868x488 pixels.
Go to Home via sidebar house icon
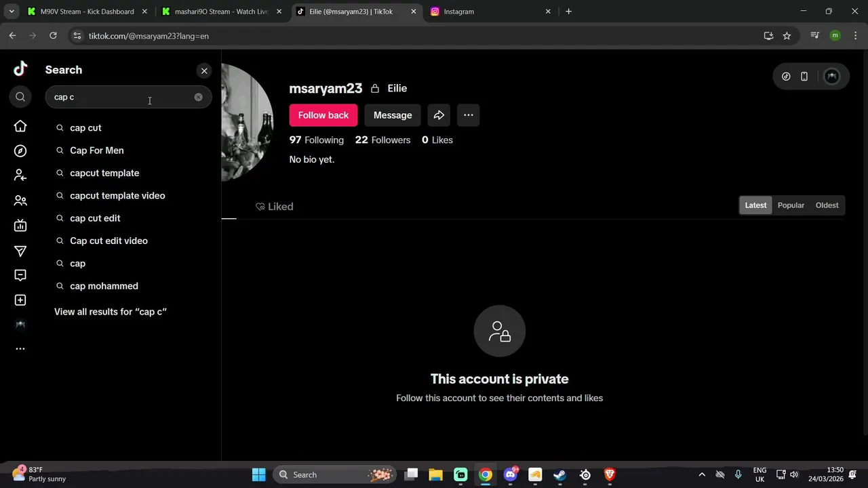tap(20, 126)
